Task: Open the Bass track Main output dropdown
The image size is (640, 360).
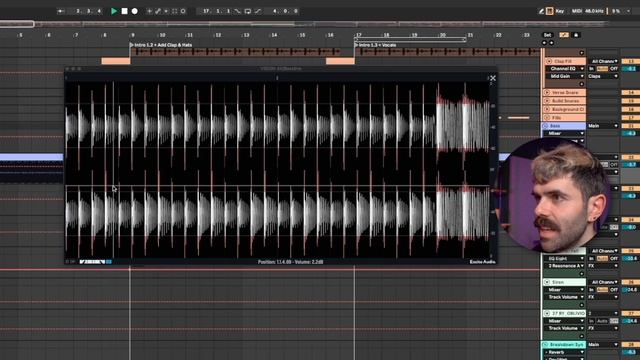Action: pos(603,126)
